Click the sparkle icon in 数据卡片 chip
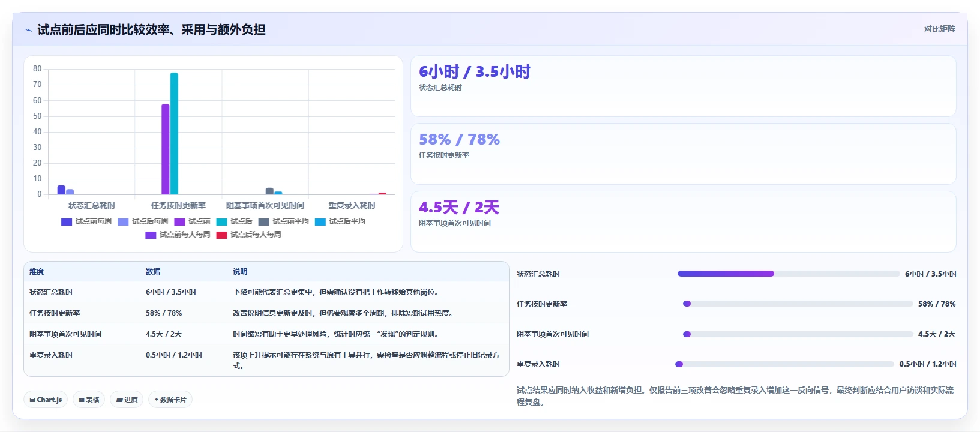 157,400
